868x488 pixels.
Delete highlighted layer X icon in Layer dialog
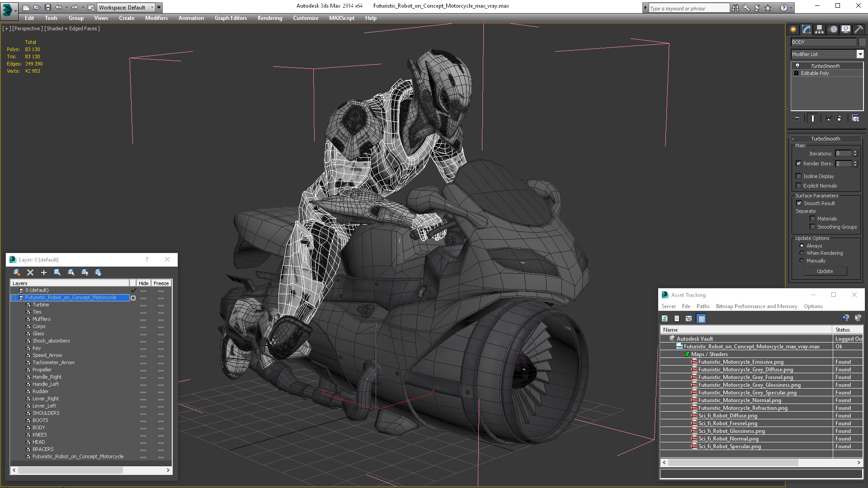point(30,272)
